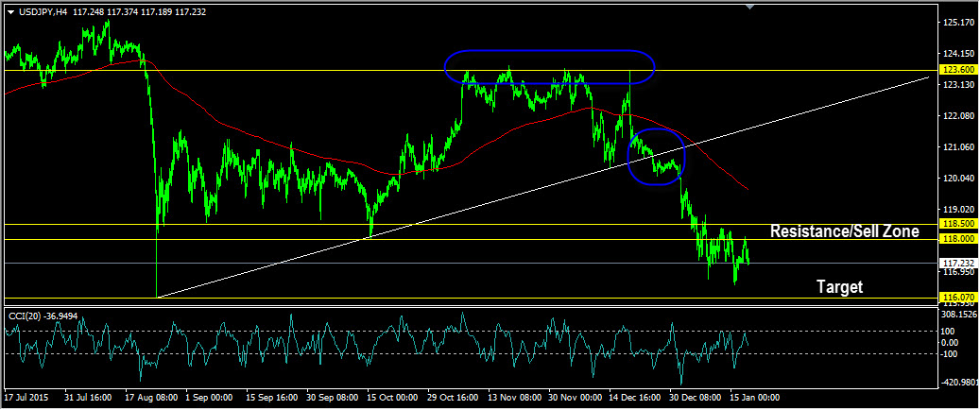Click the CCI scale value 308.1526
Viewport: 980px width, 410px height.
point(960,314)
